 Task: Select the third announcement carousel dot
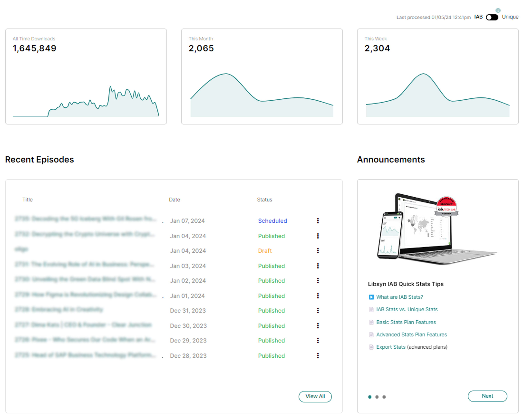click(x=384, y=397)
